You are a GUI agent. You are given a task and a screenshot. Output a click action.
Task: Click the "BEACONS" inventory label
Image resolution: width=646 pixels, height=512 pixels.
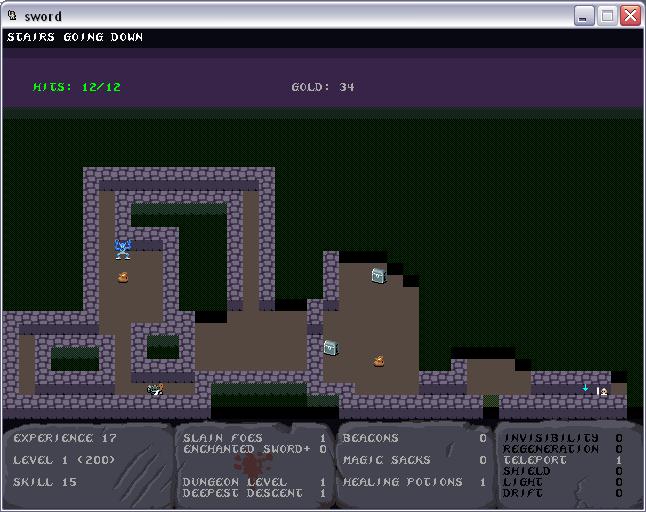(370, 438)
